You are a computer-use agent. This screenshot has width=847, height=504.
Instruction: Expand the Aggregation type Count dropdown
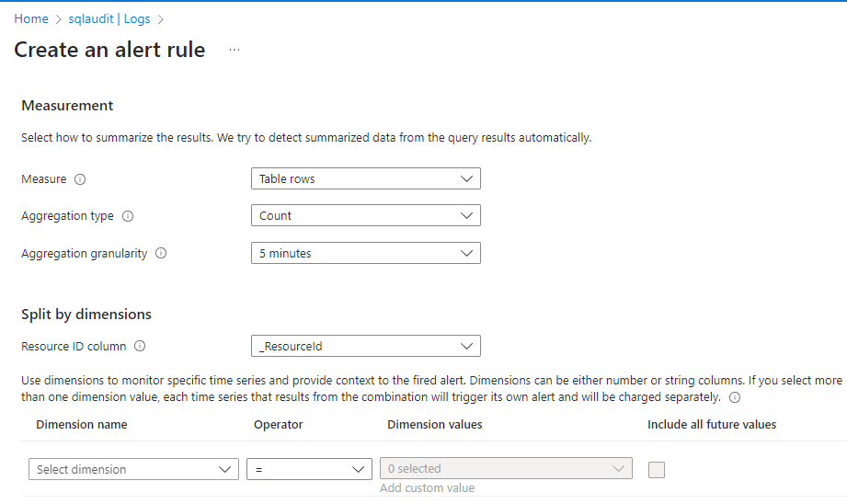point(365,216)
